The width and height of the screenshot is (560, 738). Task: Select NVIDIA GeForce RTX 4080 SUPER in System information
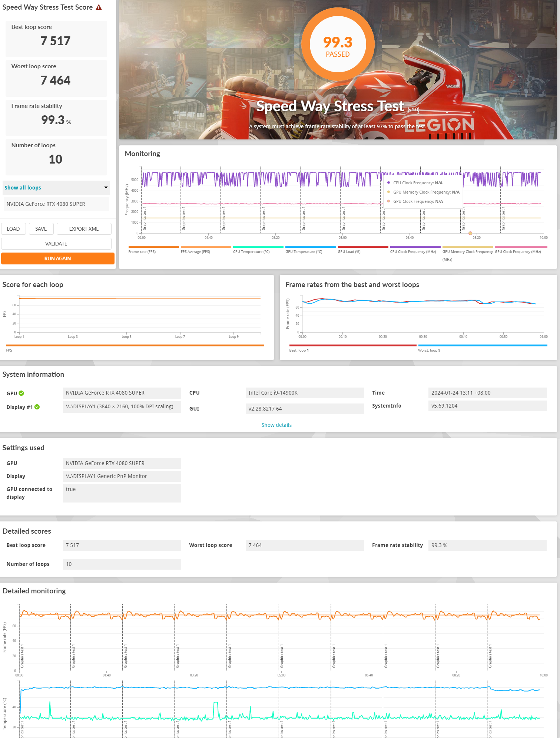point(122,393)
